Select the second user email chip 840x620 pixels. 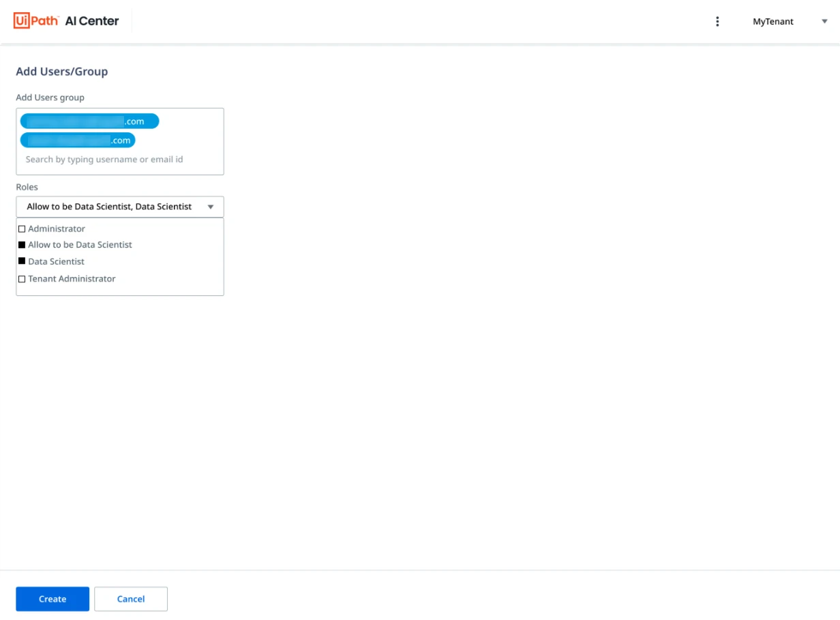(78, 141)
